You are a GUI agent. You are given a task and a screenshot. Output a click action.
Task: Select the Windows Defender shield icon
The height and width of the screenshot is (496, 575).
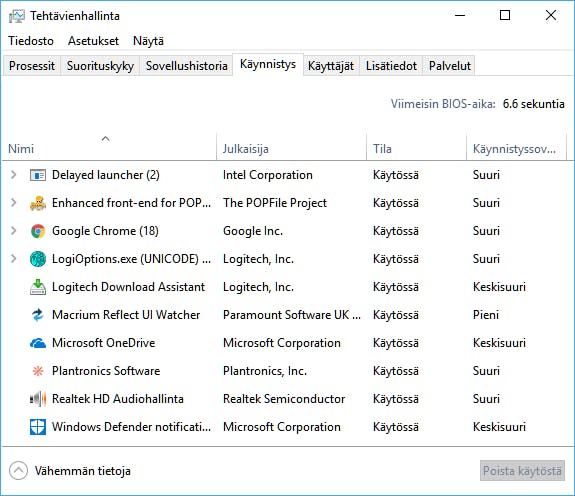click(38, 427)
